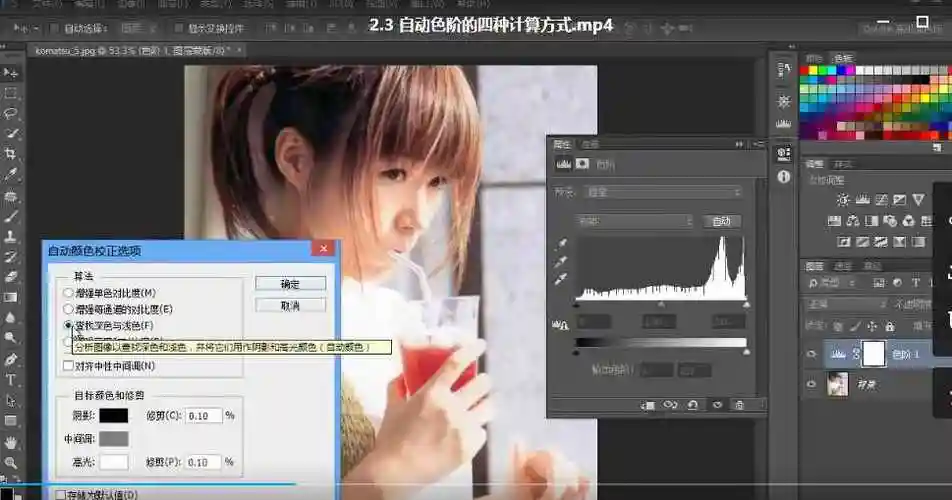Delete adjustment layer via Properties trash icon

click(740, 405)
